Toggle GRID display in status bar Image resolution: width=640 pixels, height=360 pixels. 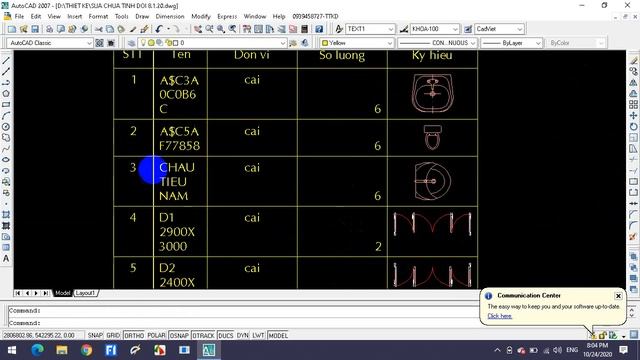click(x=113, y=336)
